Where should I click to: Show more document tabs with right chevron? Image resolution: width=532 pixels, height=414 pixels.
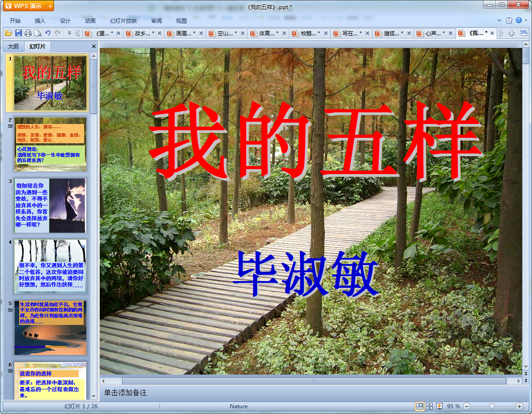[x=501, y=33]
